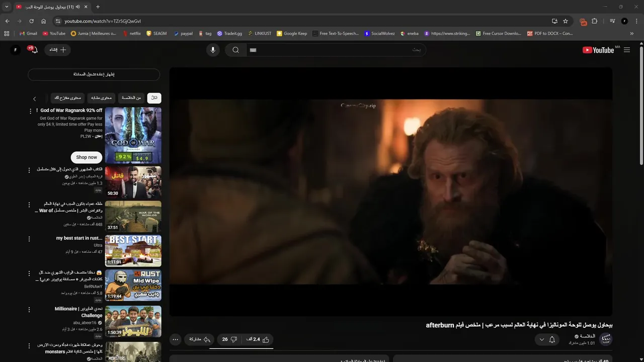The height and width of the screenshot is (362, 644).
Task: Open Rust Mid Wipe video thumbnail
Action: 133,285
